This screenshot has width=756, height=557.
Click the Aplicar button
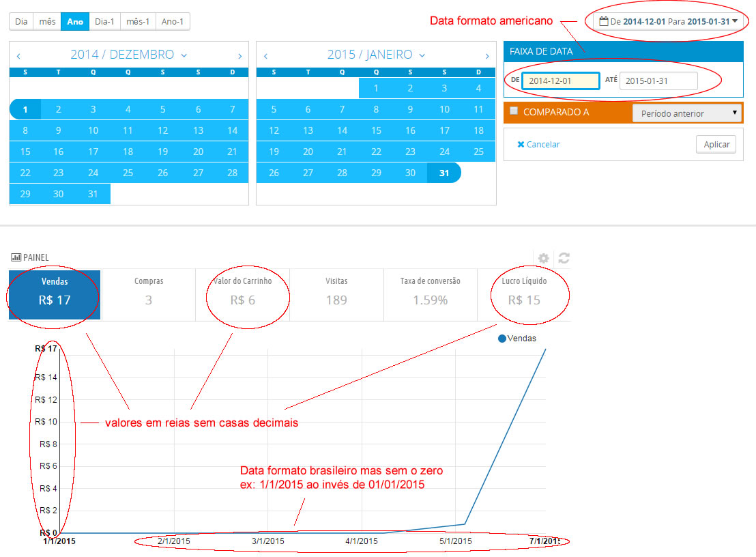point(716,144)
